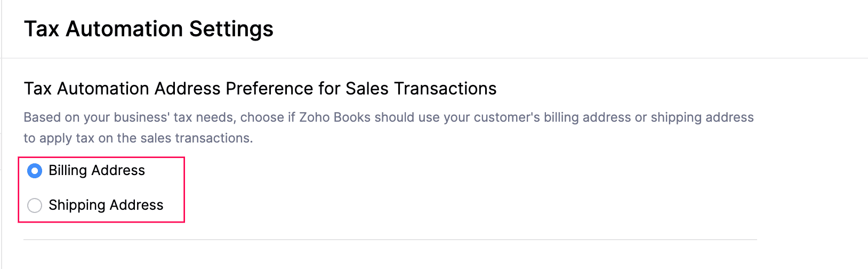Select the Shipping Address radio button
Screen dimensions: 868x269
pos(35,205)
